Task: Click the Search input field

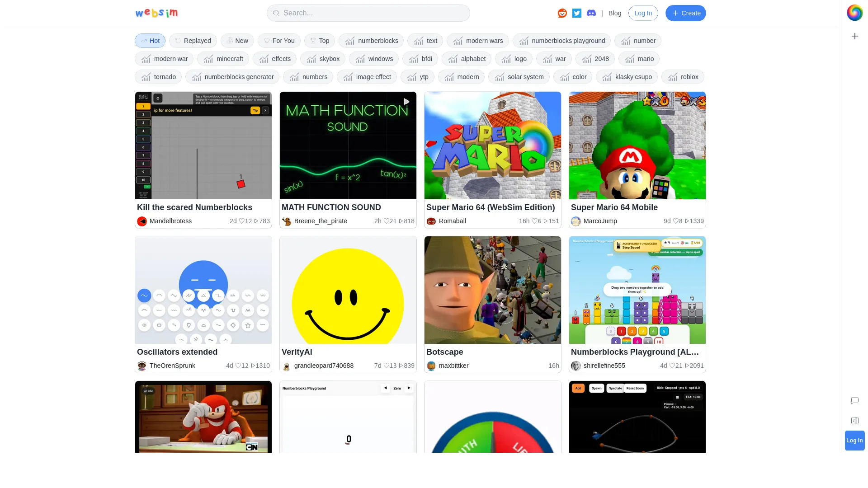Action: (368, 13)
